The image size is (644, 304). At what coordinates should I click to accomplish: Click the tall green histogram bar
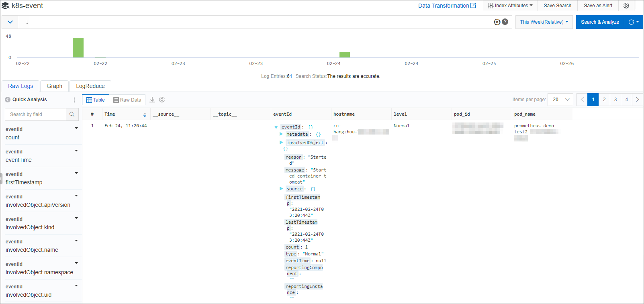tap(78, 47)
